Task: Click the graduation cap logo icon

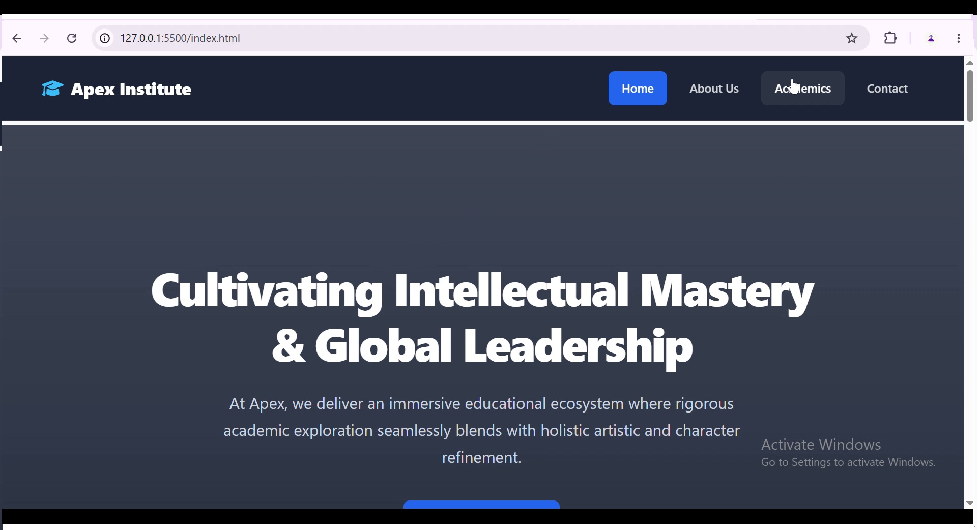Action: pyautogui.click(x=52, y=89)
